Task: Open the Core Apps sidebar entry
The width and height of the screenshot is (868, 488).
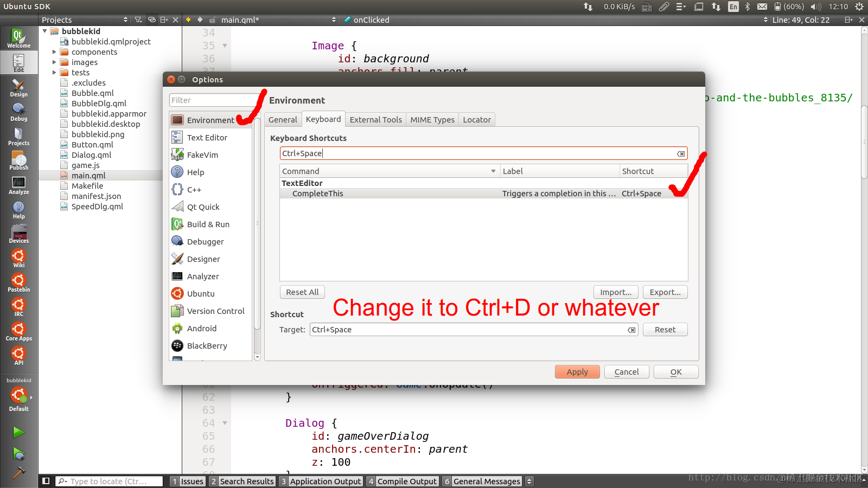Action: pyautogui.click(x=18, y=331)
